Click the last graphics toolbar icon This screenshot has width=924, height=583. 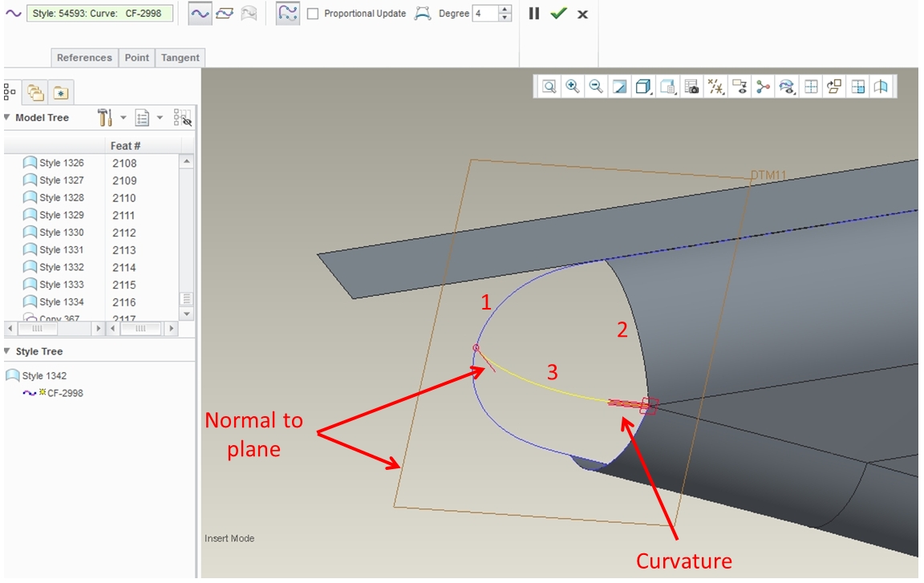(881, 87)
